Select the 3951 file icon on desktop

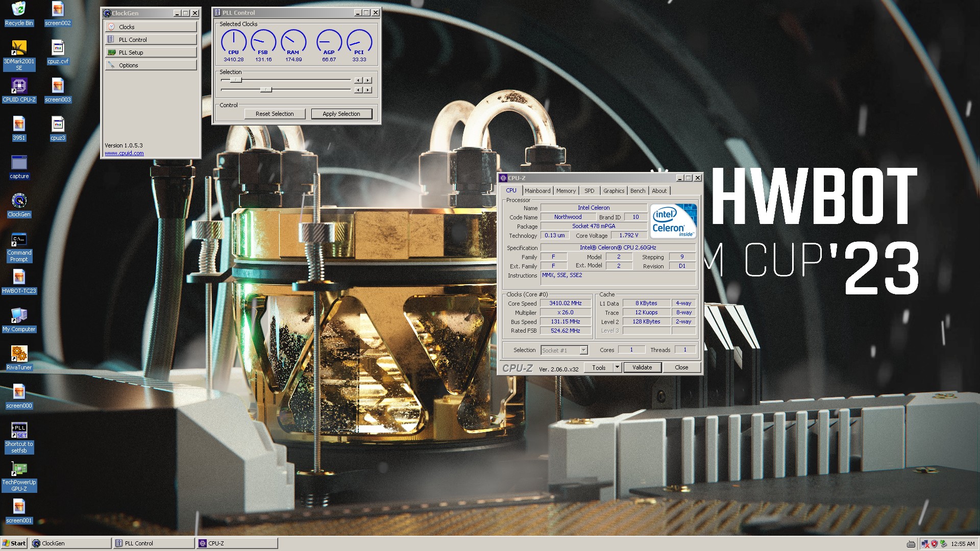point(19,129)
